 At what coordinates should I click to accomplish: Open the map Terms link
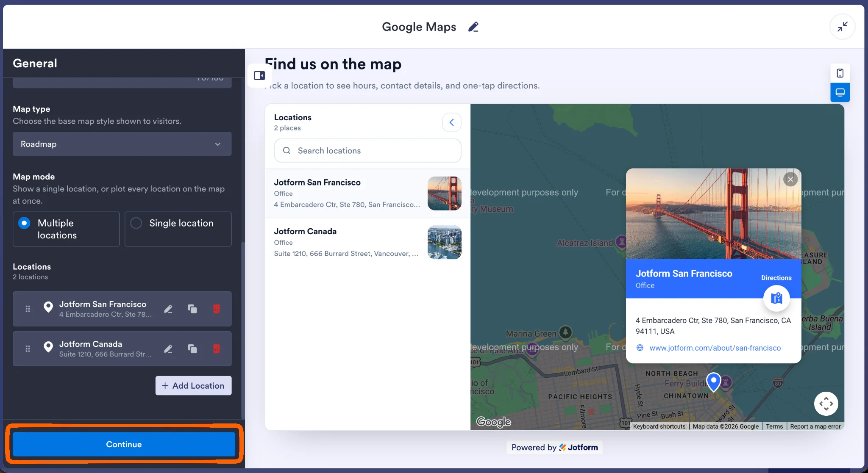774,426
